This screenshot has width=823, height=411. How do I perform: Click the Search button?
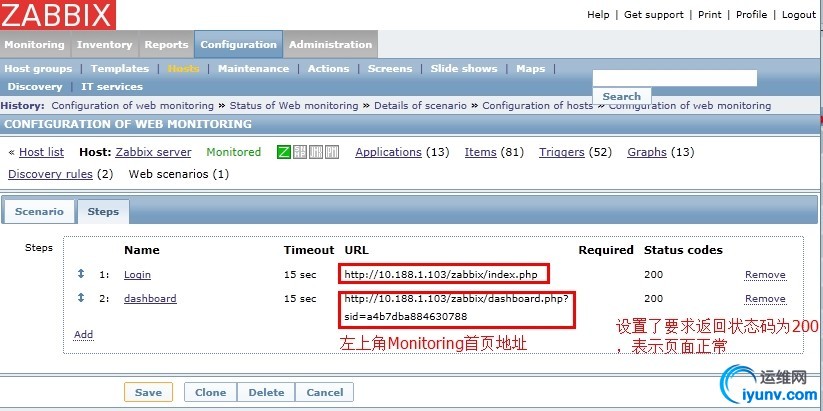pyautogui.click(x=621, y=97)
